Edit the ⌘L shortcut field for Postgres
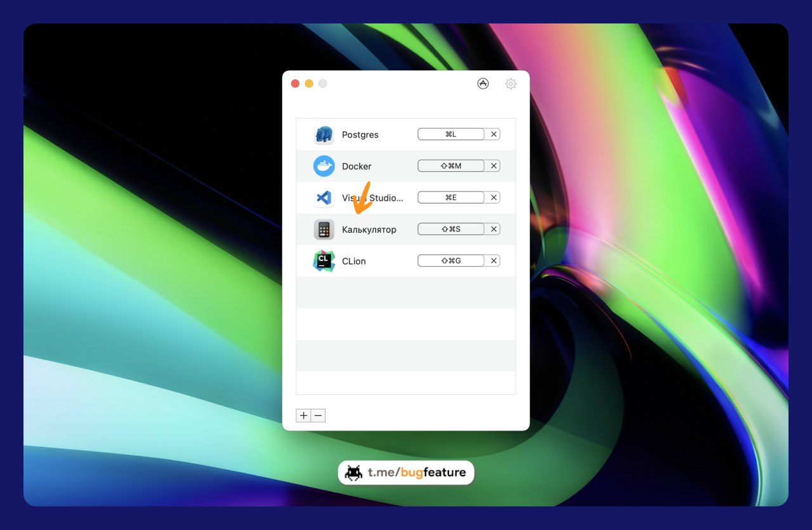The width and height of the screenshot is (812, 530). click(x=451, y=134)
